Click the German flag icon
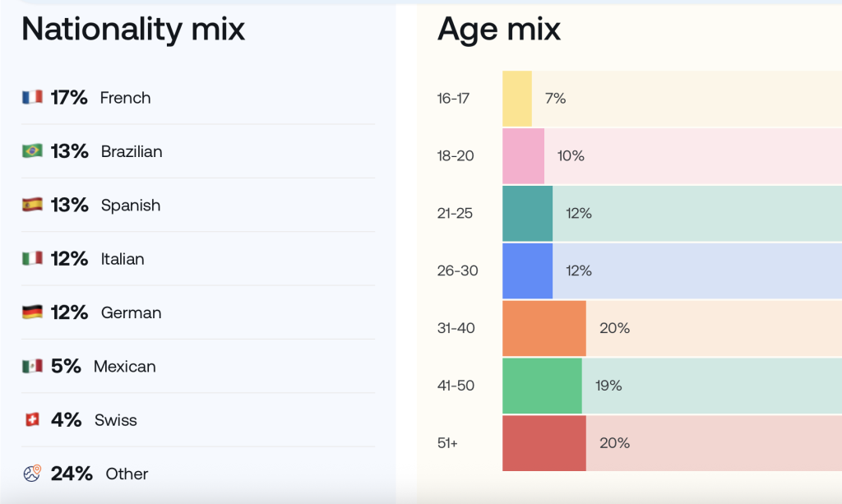The width and height of the screenshot is (842, 504). (32, 312)
